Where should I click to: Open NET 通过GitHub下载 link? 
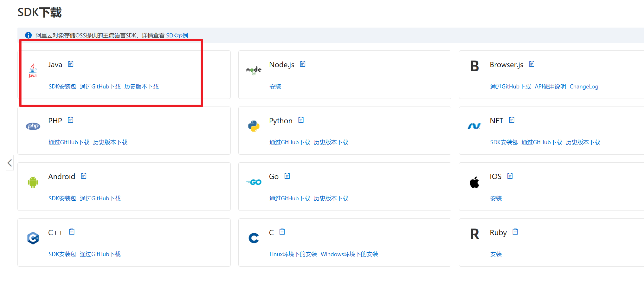point(542,142)
